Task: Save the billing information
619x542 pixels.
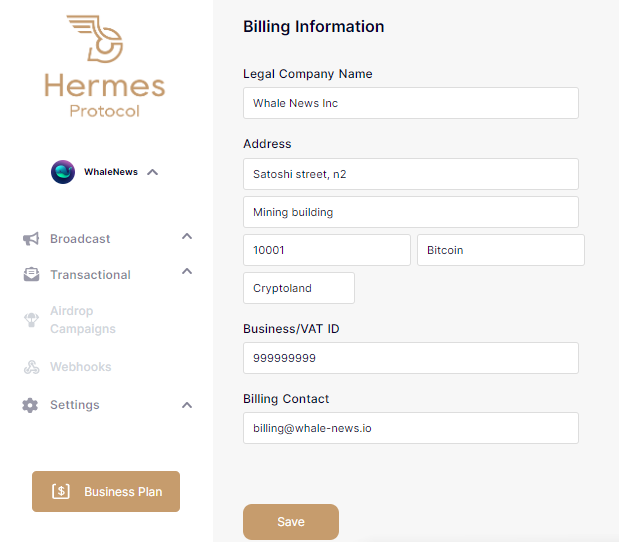Action: pyautogui.click(x=291, y=522)
